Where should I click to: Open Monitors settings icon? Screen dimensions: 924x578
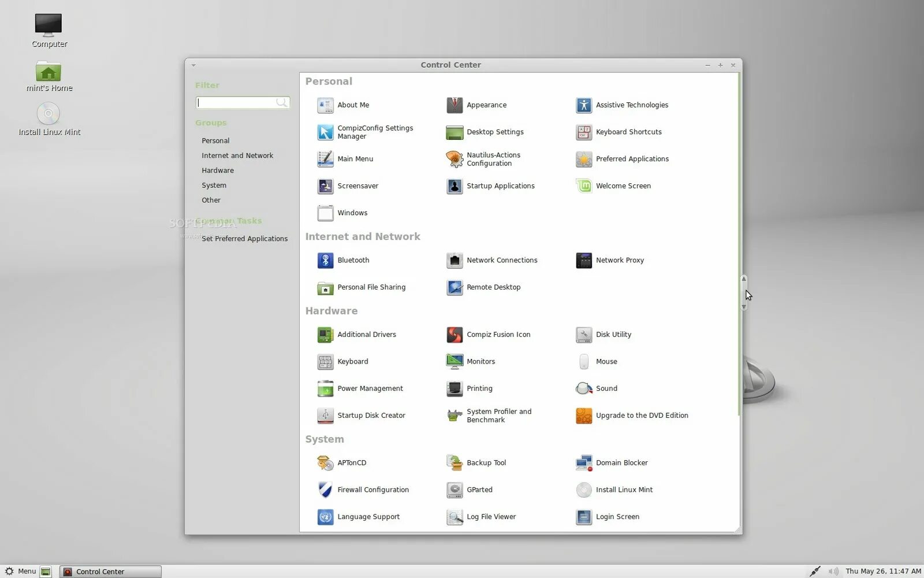click(454, 362)
